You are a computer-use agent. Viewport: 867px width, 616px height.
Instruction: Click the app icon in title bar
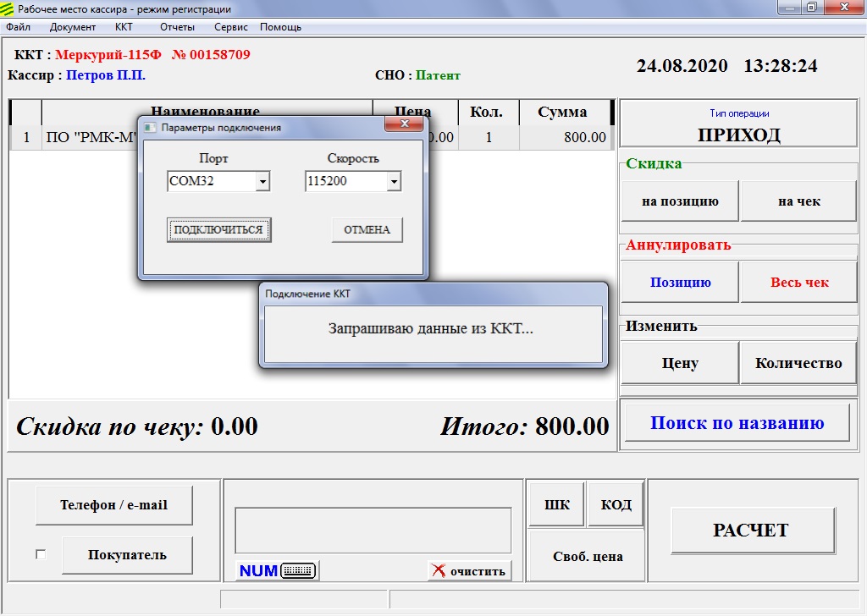(8, 8)
